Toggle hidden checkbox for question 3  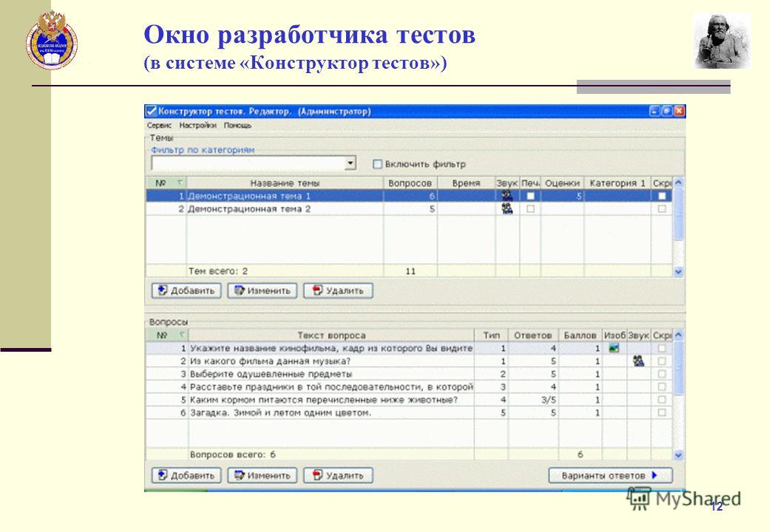662,374
